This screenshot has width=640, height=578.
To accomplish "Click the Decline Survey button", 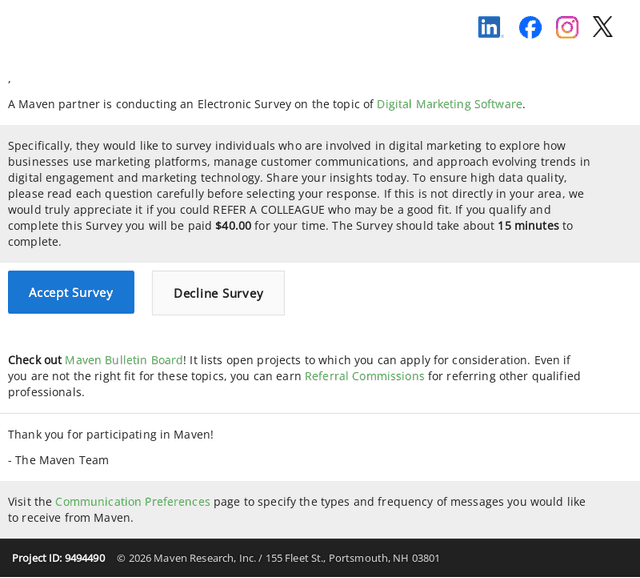I will pyautogui.click(x=218, y=293).
